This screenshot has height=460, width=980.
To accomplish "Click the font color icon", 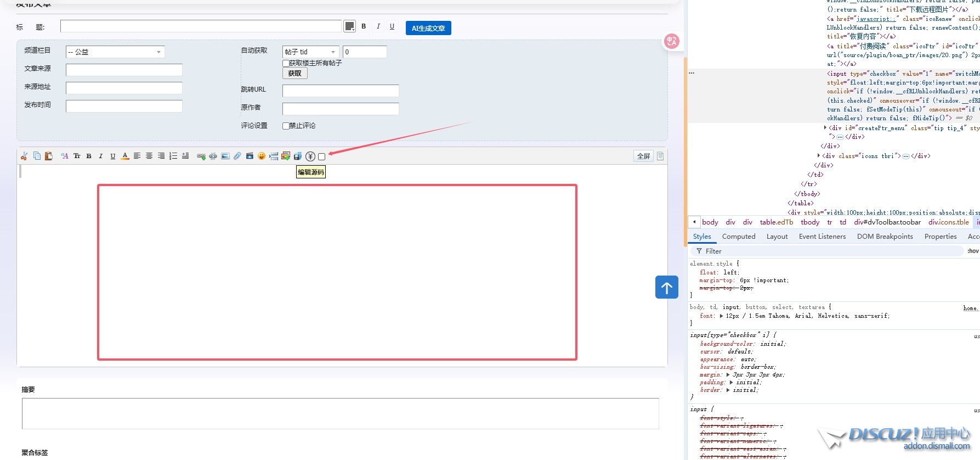I will [125, 156].
